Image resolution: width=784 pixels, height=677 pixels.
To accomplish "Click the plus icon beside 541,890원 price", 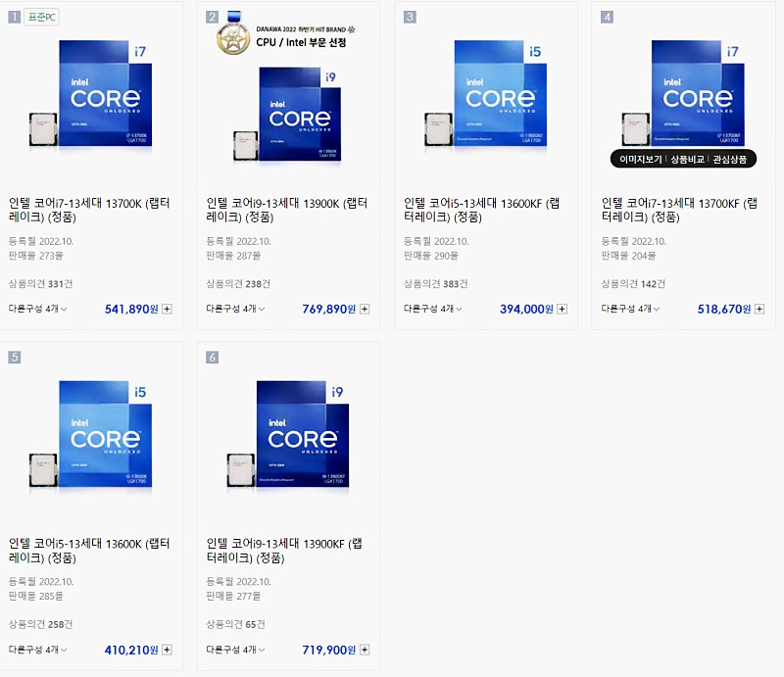I will pos(167,309).
